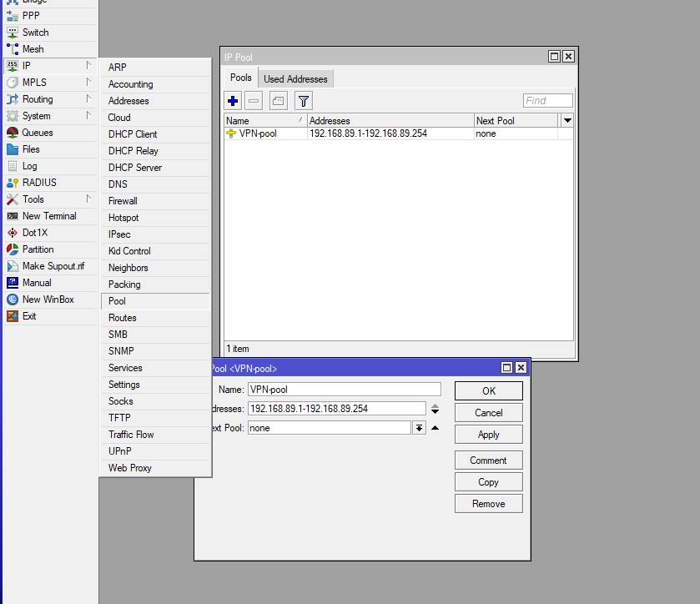Close the Pool VPN-pool dialog
Image resolution: width=700 pixels, height=604 pixels.
521,368
